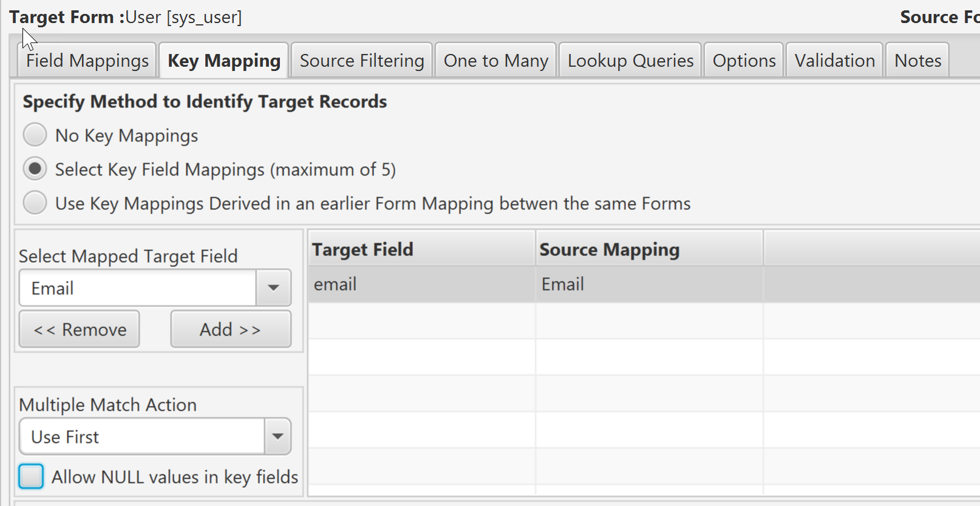The image size is (980, 506).
Task: Click the << Remove button
Action: point(80,329)
